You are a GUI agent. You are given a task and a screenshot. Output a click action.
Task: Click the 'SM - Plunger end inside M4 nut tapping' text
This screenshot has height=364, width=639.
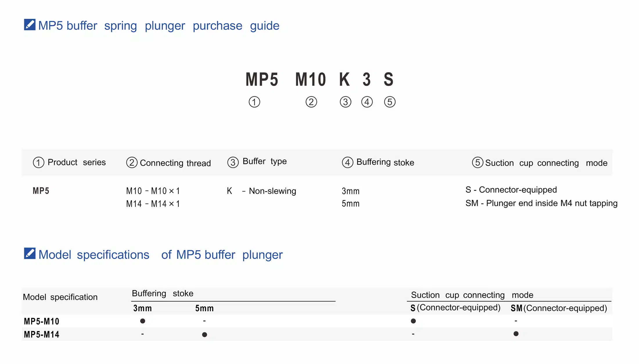[x=541, y=203]
